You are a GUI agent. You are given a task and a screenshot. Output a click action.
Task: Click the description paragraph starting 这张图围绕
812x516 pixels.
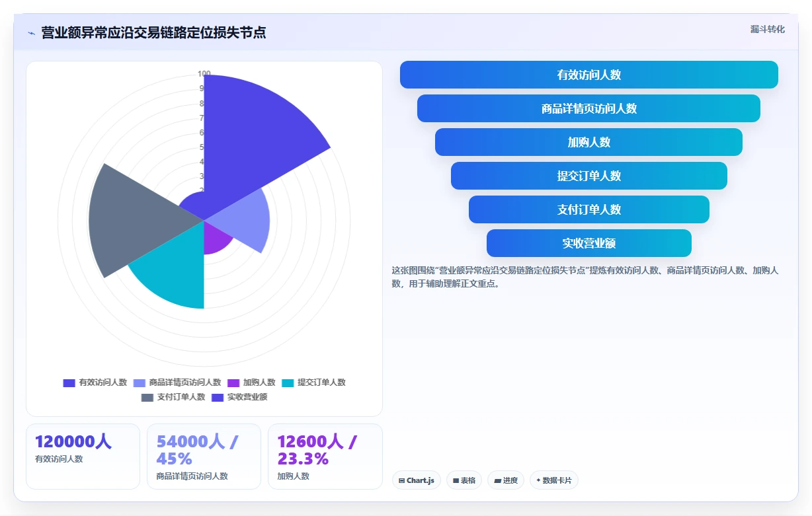click(585, 277)
